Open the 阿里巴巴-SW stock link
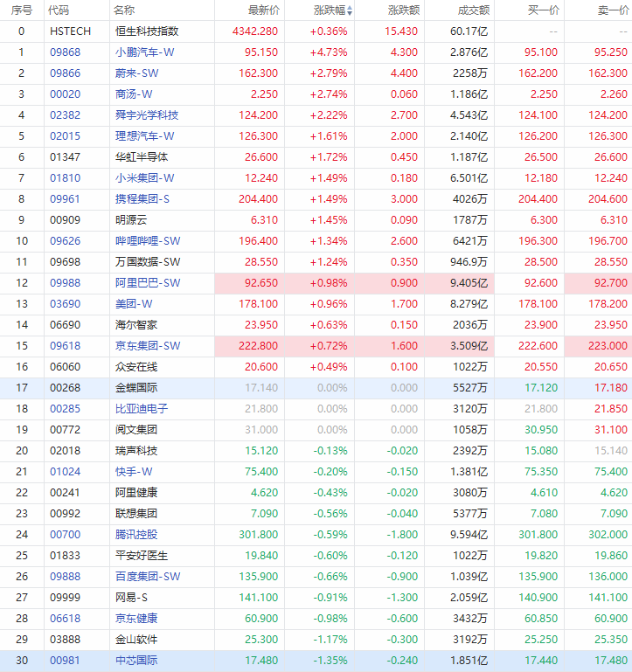The height and width of the screenshot is (672, 632). coord(148,283)
